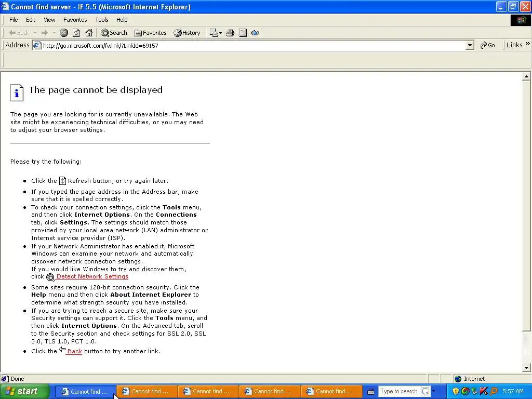Viewport: 532px width, 399px height.
Task: Follow the red Back link in the page
Action: point(75,351)
